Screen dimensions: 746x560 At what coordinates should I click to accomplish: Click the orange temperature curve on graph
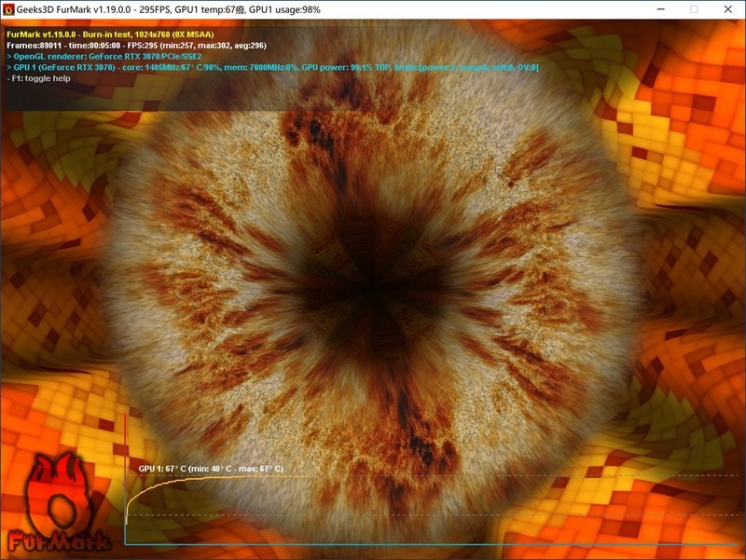click(190, 480)
